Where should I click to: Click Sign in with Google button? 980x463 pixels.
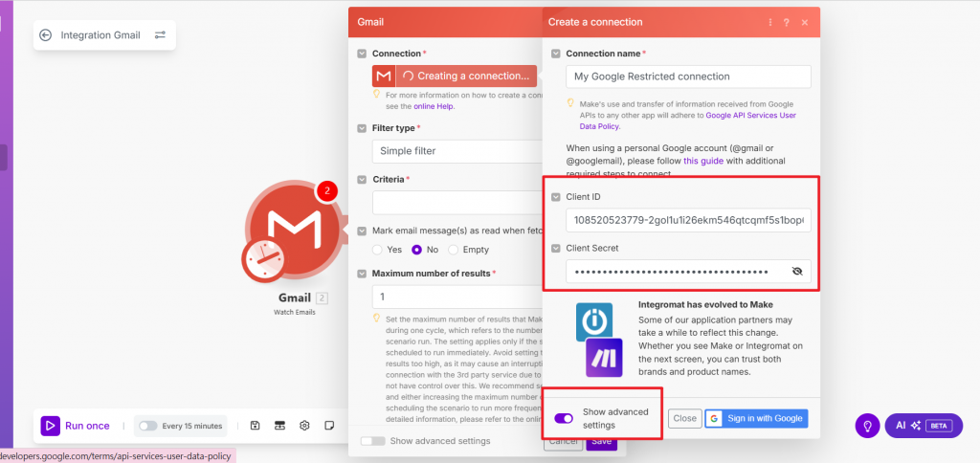756,418
